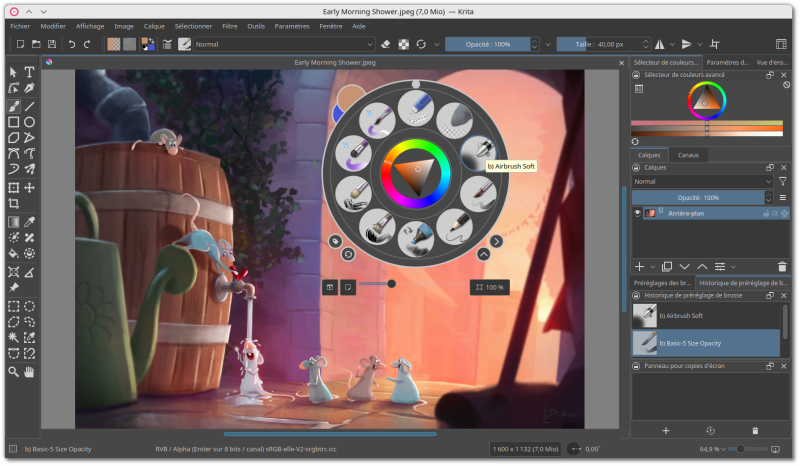Expand popup palette with up chevron
The width and height of the screenshot is (800, 466).
coord(484,254)
